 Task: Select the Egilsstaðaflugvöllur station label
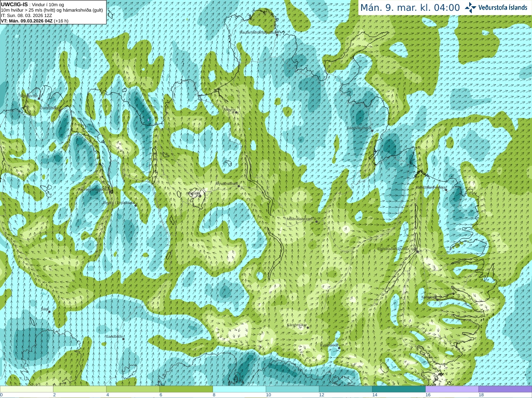coord(397,249)
